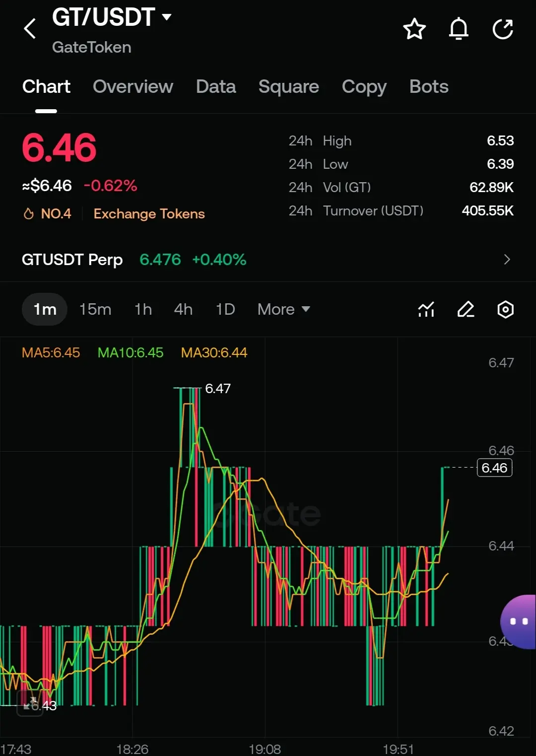
Task: Tap the GateToken subtitle
Action: tap(92, 47)
